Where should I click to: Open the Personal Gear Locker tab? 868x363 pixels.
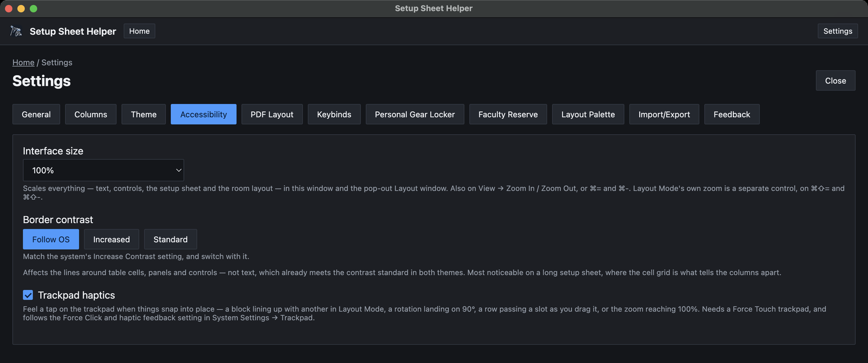coord(415,114)
